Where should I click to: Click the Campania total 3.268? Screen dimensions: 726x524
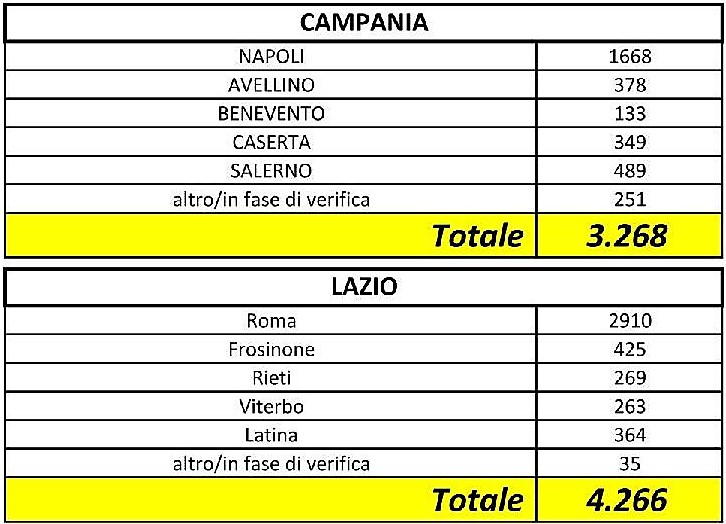pyautogui.click(x=626, y=236)
